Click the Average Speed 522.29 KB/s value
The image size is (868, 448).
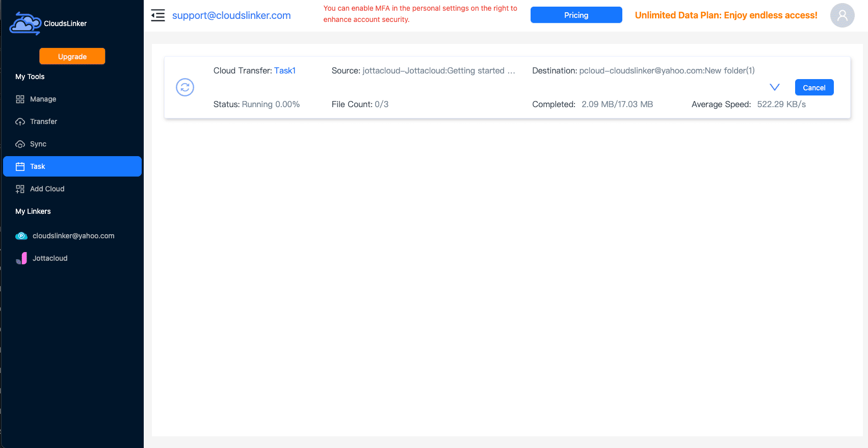coord(781,104)
